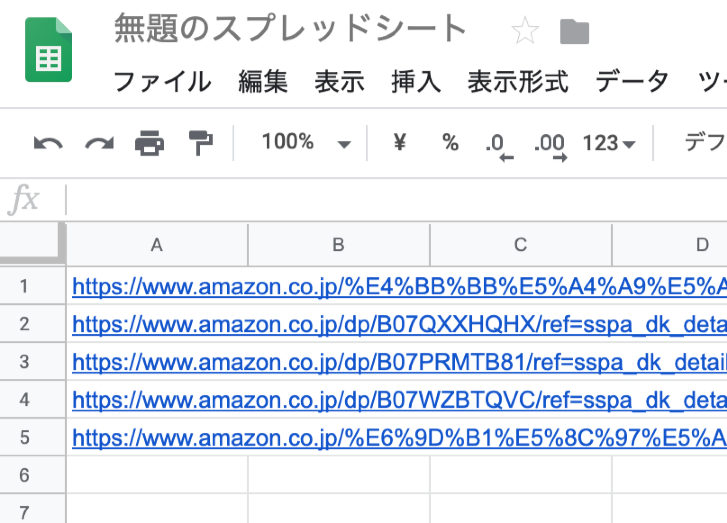Apply percent format with % icon
This screenshot has width=727, height=523.
[x=450, y=142]
